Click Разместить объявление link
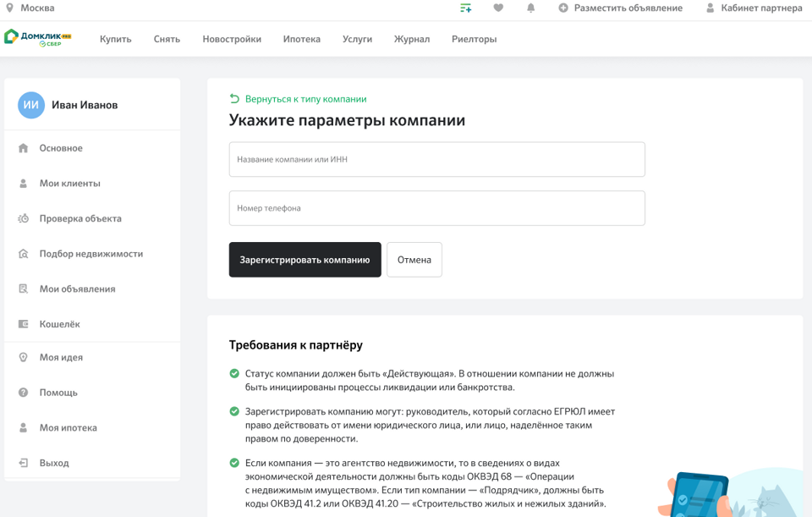The width and height of the screenshot is (812, 517). (628, 8)
